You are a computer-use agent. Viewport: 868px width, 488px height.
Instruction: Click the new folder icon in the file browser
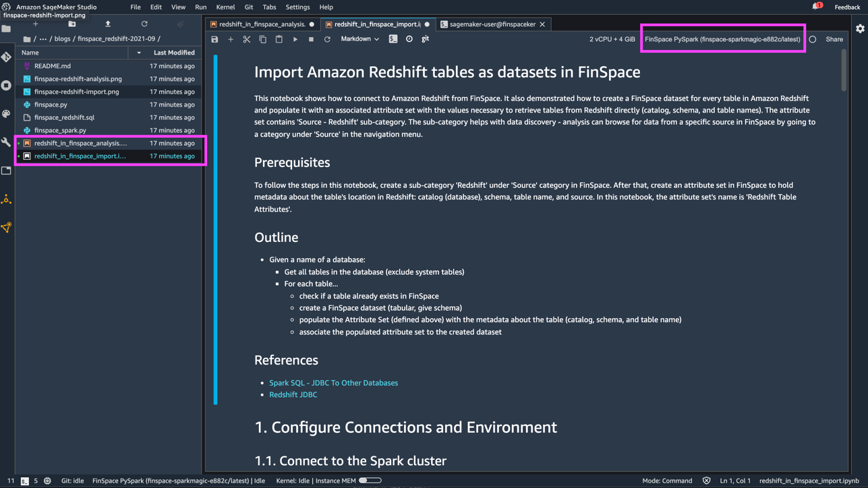pos(72,24)
